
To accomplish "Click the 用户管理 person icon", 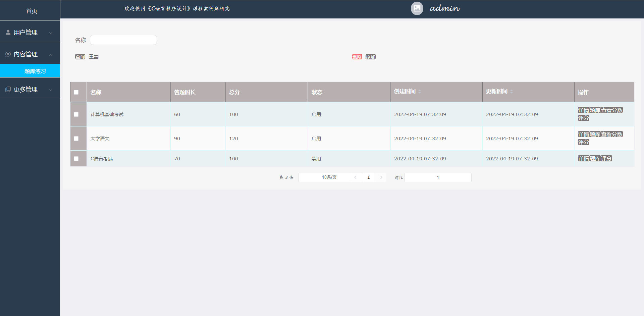I will [8, 33].
